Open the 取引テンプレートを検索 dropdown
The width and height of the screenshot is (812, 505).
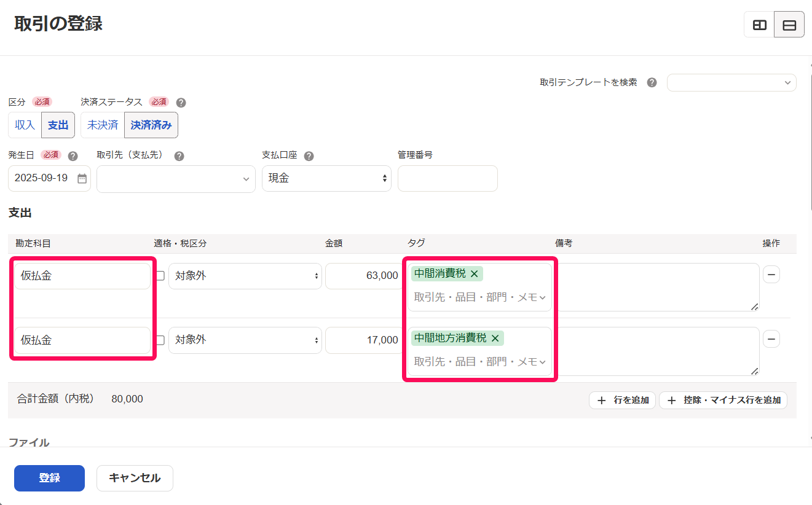[731, 82]
